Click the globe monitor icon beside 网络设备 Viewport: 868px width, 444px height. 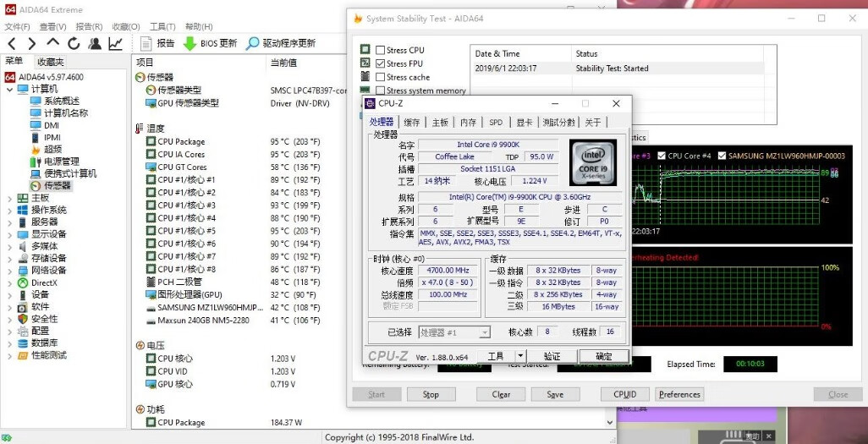pyautogui.click(x=23, y=270)
